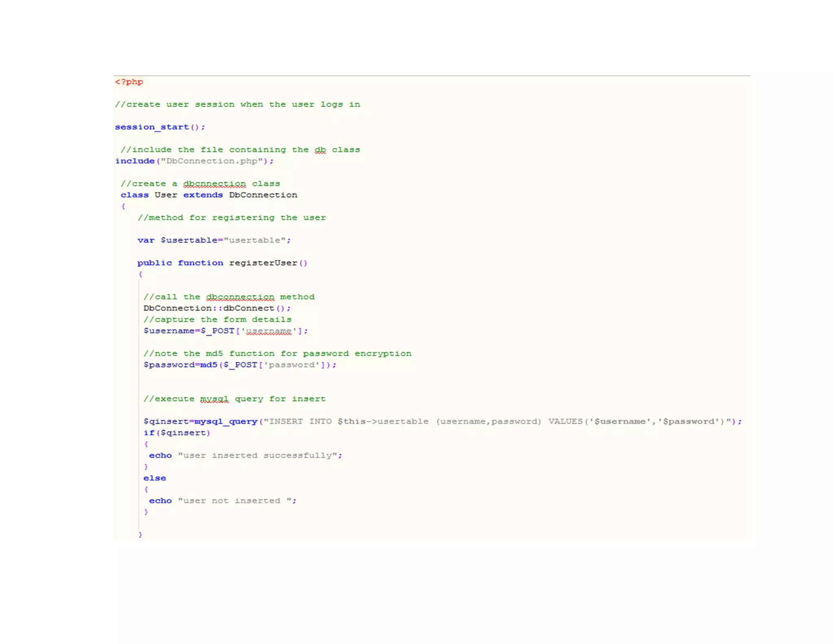Click the misspelled word dbcnnection in comment
This screenshot has height=644, width=834.
[x=214, y=184]
